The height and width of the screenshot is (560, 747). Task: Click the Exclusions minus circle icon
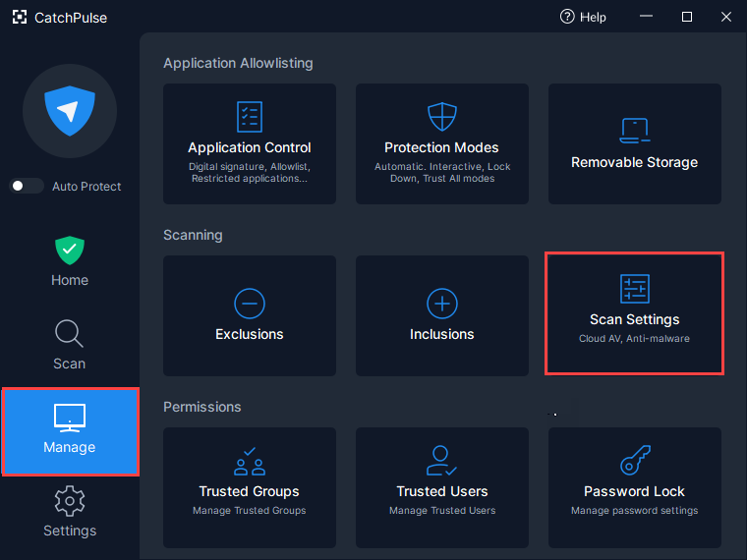250,304
